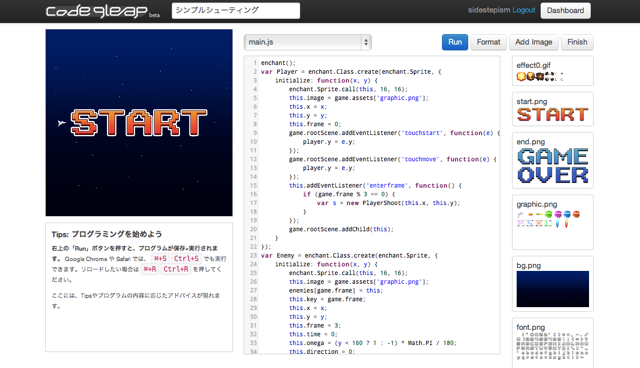
Task: Click the player ship sprite in preview
Action: 62,122
